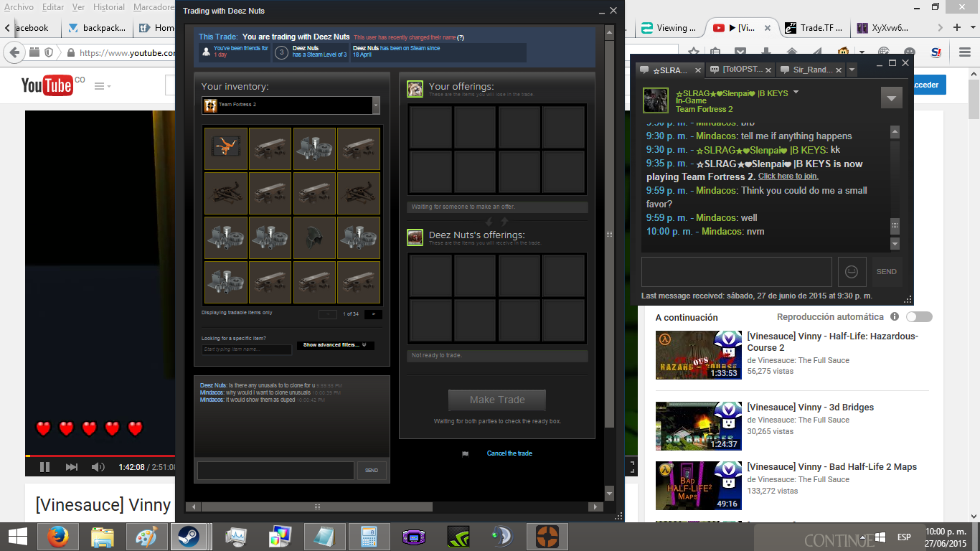980x551 pixels.
Task: Pause the YouTube video
Action: click(44, 467)
